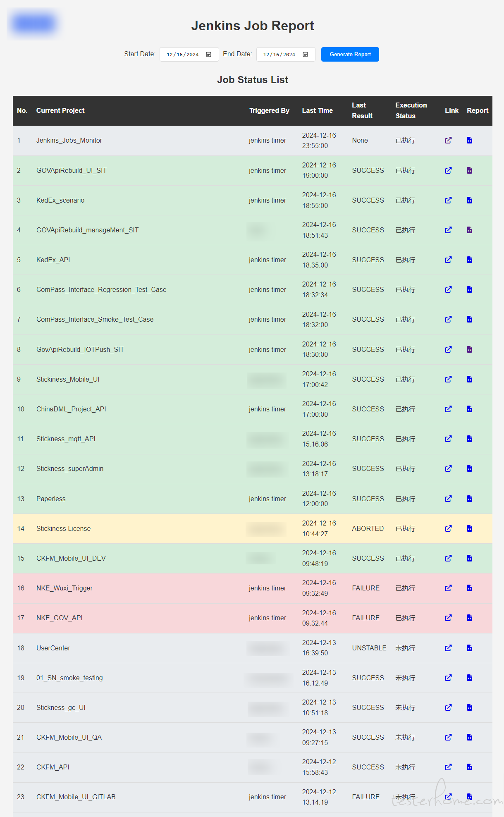Click Last Time column header

click(x=317, y=110)
